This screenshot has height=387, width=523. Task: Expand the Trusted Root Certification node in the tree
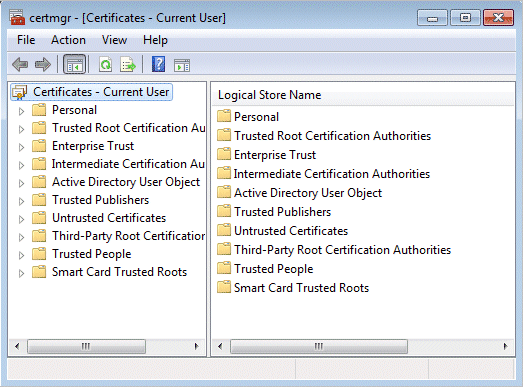(x=21, y=129)
